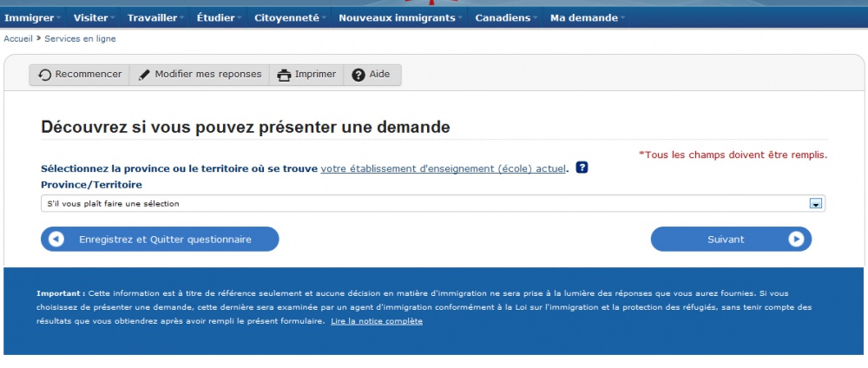Click the Recommencer restart arrow icon
868x368 pixels.
(x=45, y=75)
